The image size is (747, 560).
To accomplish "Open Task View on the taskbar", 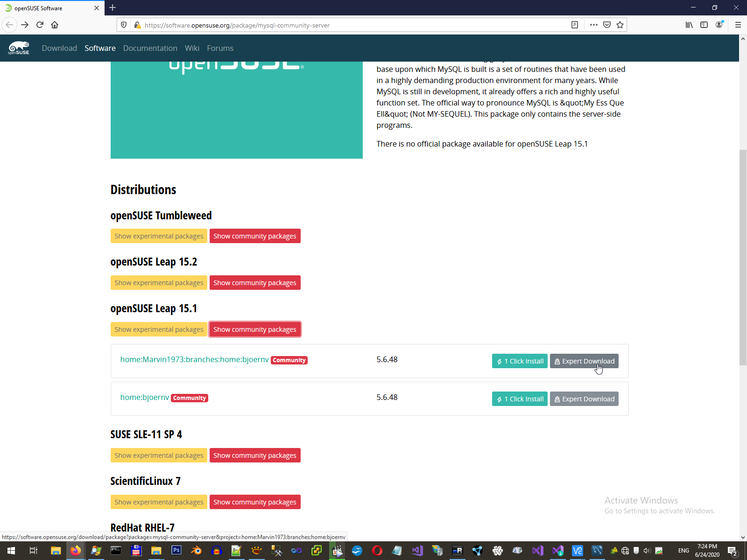I will [x=33, y=551].
